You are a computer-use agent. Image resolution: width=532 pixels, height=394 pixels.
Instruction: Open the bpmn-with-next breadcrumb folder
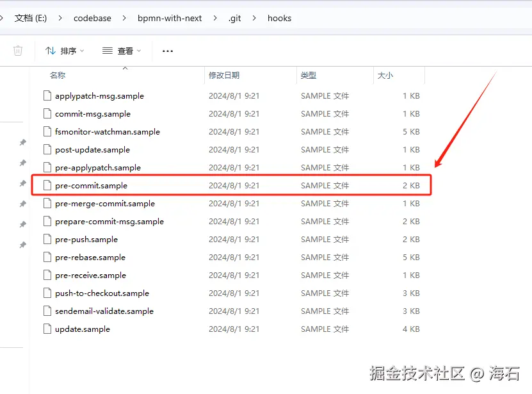point(170,18)
